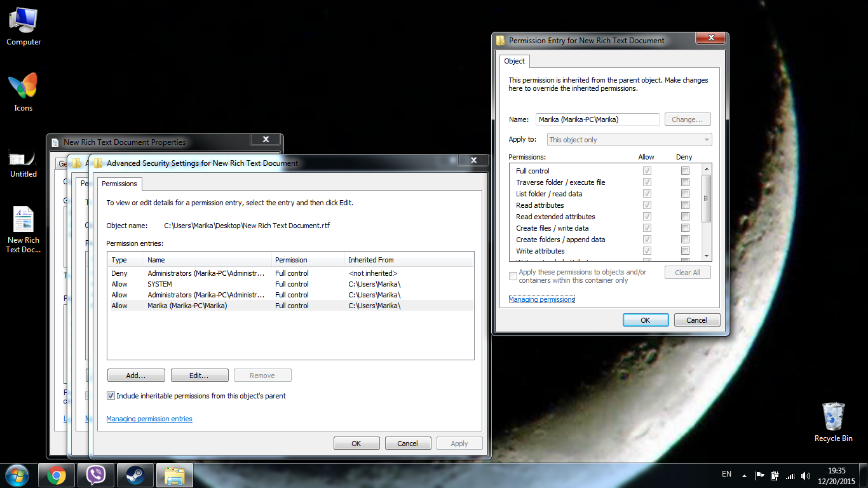Tick Deny for Read attributes
868x488 pixels.
(685, 205)
